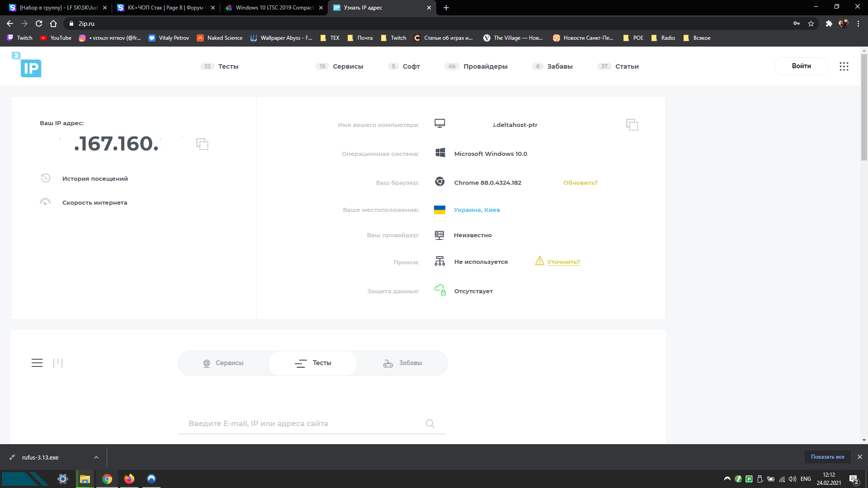
Task: Bookmark this page with star icon
Action: tap(811, 23)
